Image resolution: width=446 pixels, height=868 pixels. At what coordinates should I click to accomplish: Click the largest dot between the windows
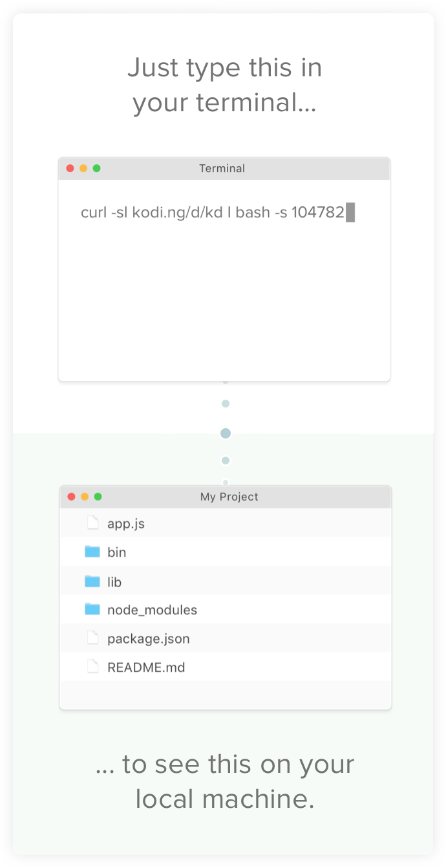click(226, 433)
